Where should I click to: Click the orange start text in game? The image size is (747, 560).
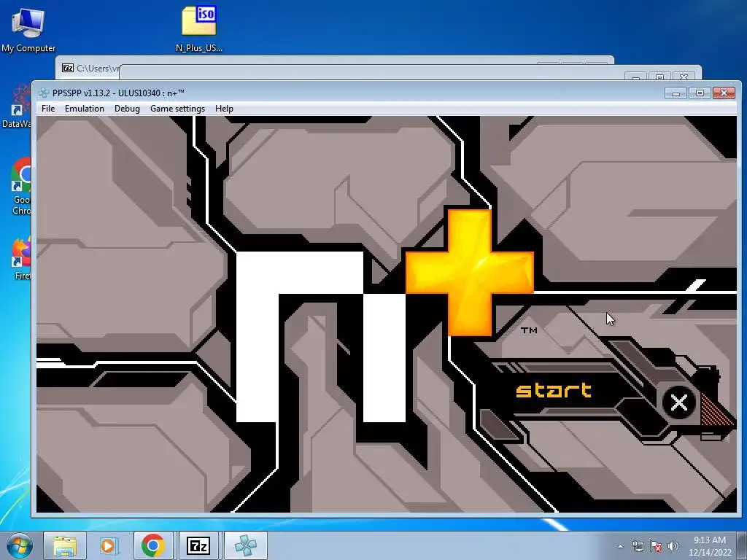click(554, 391)
